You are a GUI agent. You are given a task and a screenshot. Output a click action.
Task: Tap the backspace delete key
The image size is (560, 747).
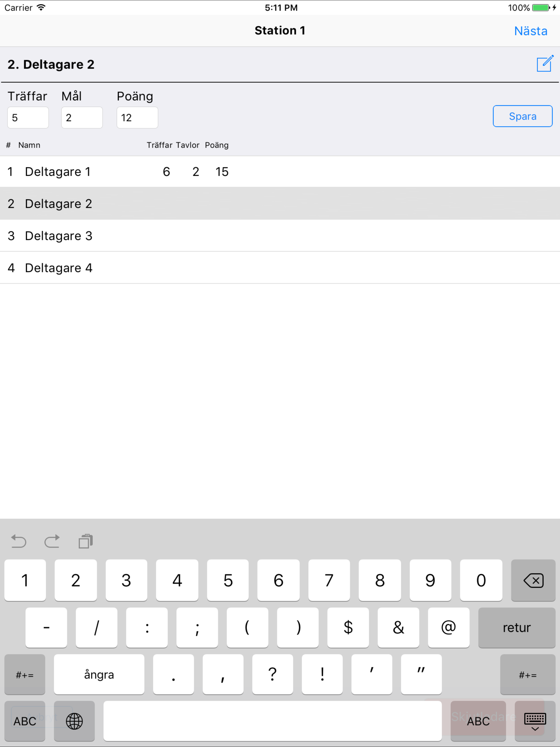pyautogui.click(x=533, y=580)
